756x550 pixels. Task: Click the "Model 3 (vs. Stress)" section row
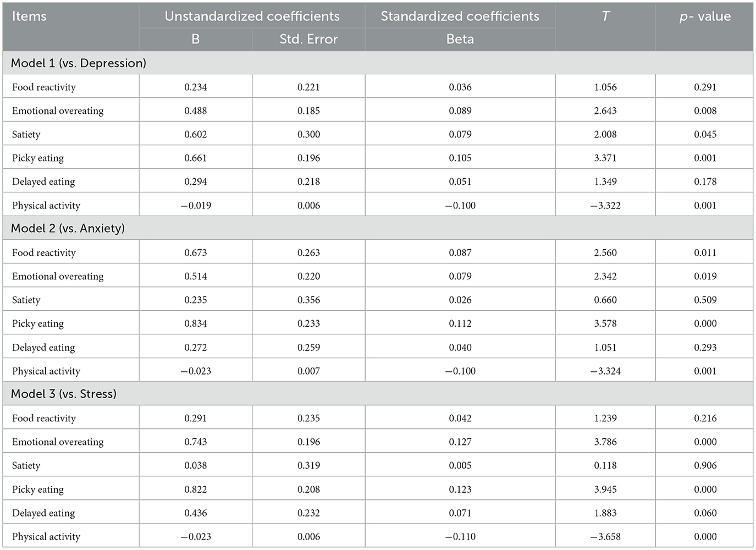64,394
